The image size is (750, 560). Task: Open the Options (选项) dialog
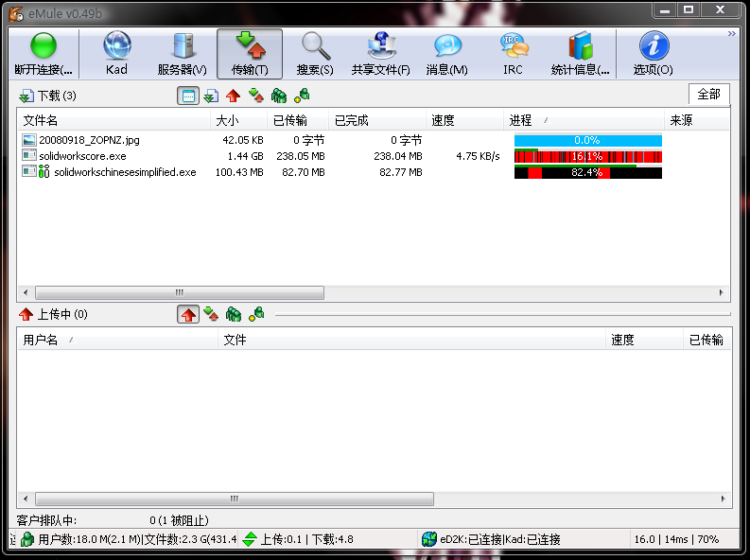pyautogui.click(x=654, y=54)
